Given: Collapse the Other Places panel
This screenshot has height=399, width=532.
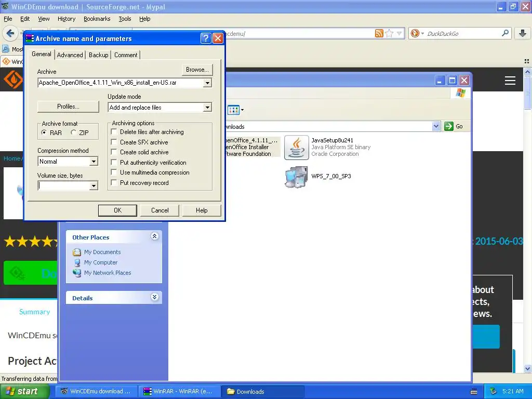Looking at the screenshot, I should 154,236.
